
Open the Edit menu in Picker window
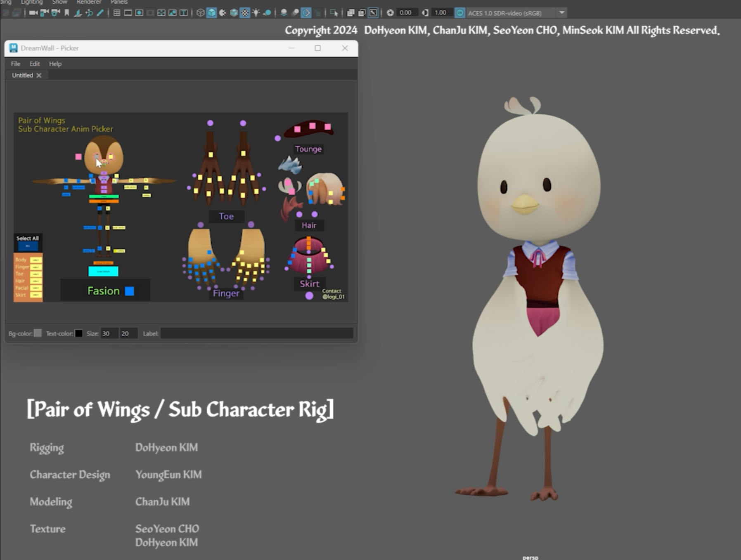point(35,64)
